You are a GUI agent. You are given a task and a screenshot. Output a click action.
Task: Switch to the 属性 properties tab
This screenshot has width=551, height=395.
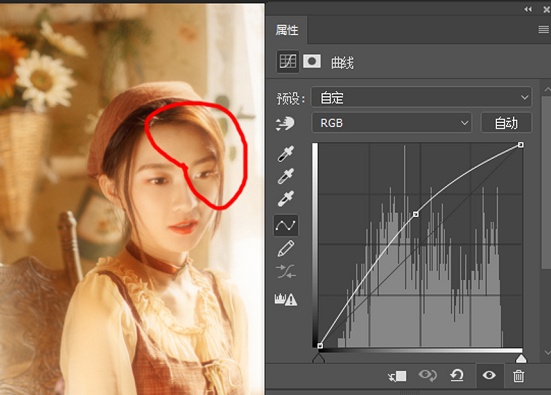pos(287,30)
